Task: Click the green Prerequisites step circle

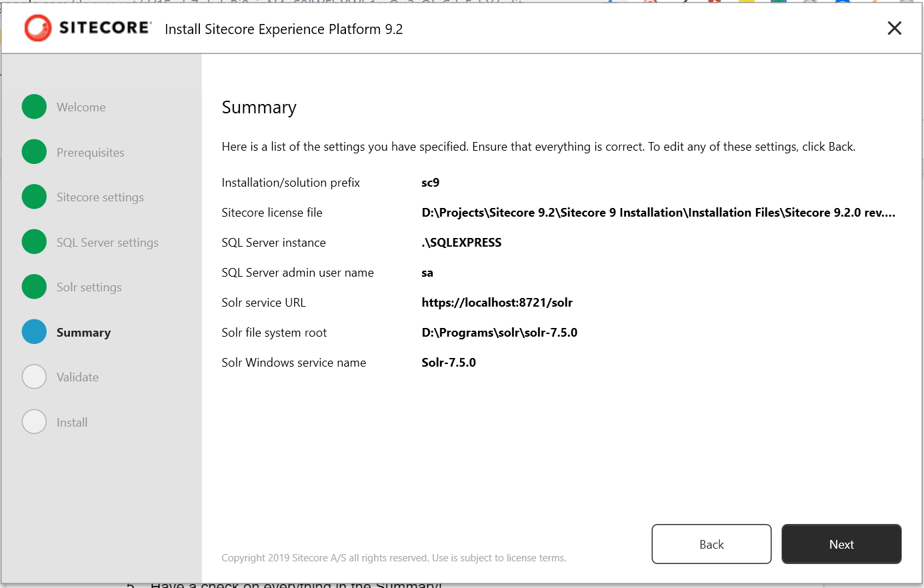Action: tap(34, 152)
